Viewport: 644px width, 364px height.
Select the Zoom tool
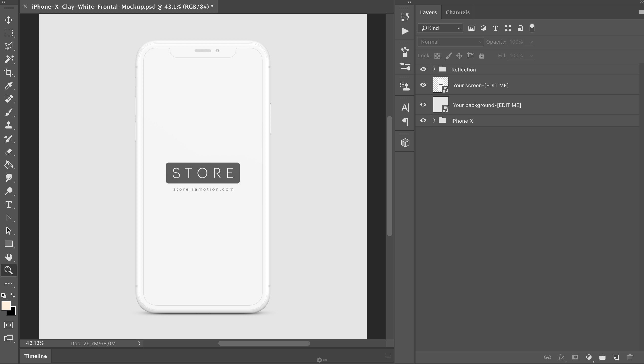(9, 270)
